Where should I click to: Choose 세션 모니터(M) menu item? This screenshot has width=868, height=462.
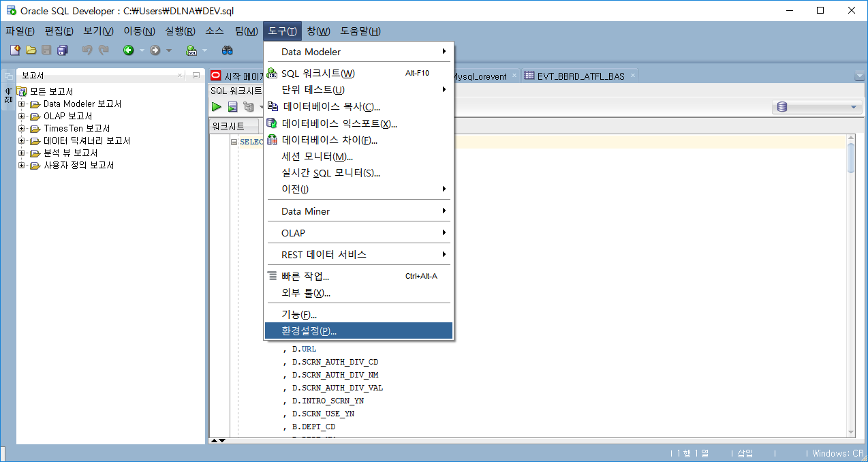pos(358,156)
